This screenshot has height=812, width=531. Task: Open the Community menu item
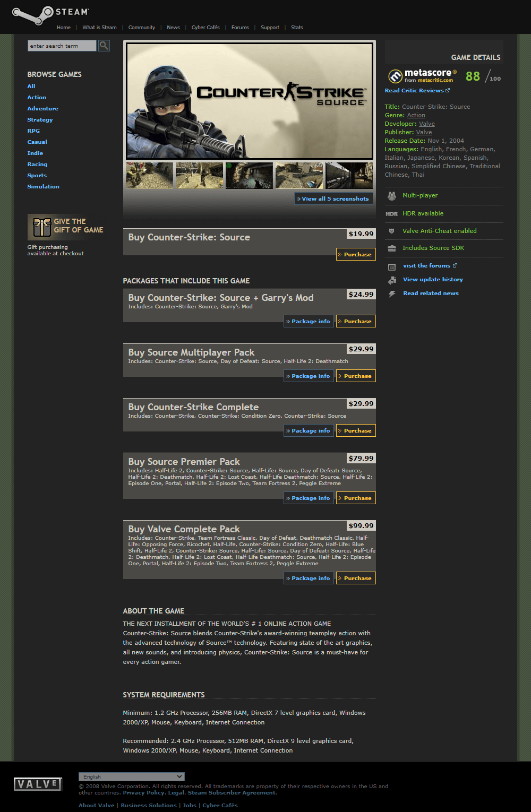point(142,28)
